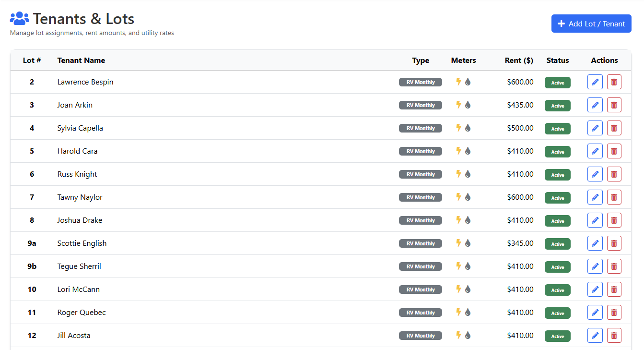The image size is (644, 350).
Task: Click the Rent ($) column header
Action: pos(519,60)
